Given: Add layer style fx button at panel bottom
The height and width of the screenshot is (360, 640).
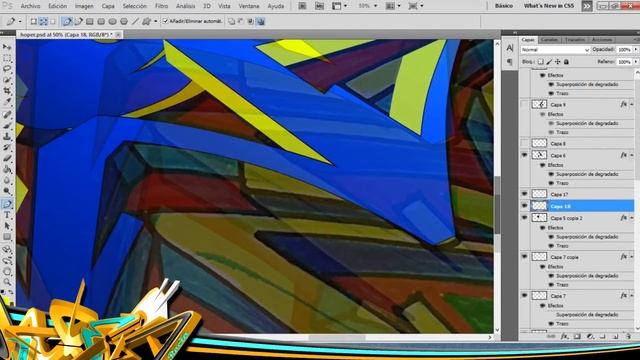Looking at the screenshot, I should pos(564,336).
